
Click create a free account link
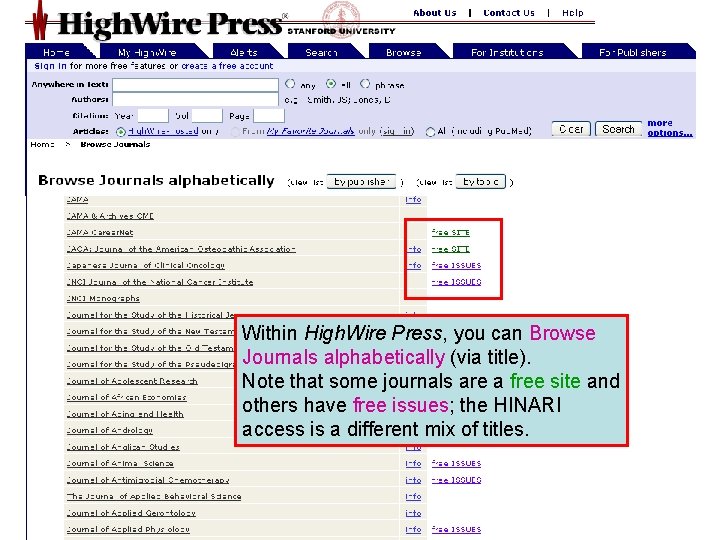(227, 66)
